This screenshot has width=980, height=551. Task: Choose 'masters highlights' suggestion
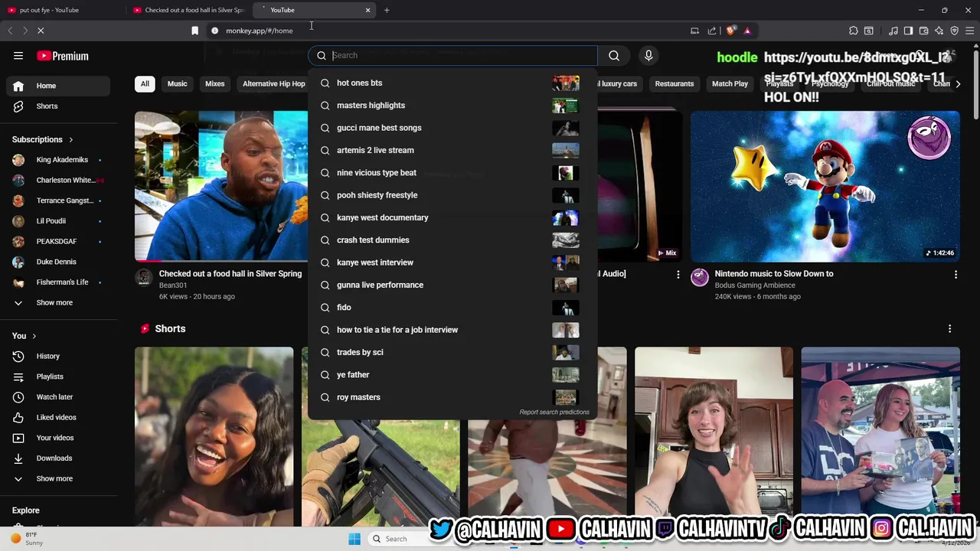click(452, 106)
